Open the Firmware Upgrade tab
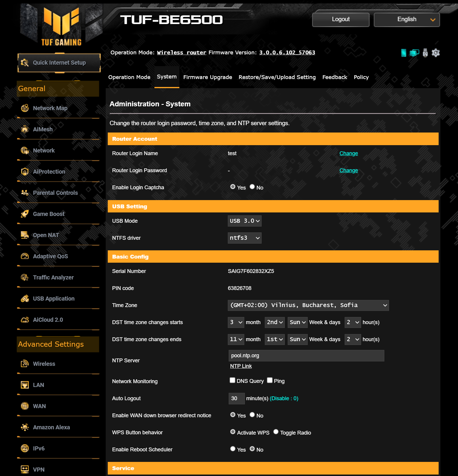The height and width of the screenshot is (476, 458). point(208,77)
